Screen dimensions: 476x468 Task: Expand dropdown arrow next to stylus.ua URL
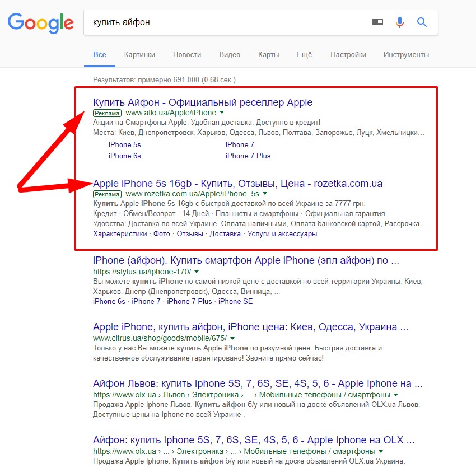click(x=197, y=272)
